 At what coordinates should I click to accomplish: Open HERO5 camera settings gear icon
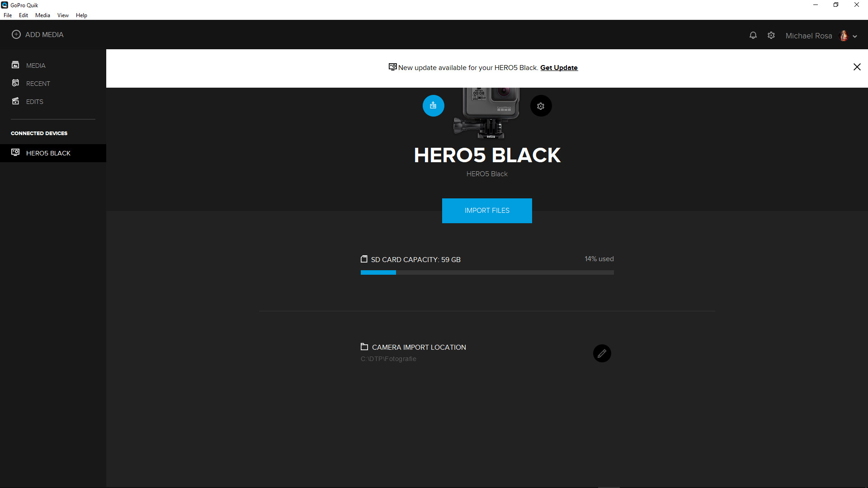pos(541,106)
